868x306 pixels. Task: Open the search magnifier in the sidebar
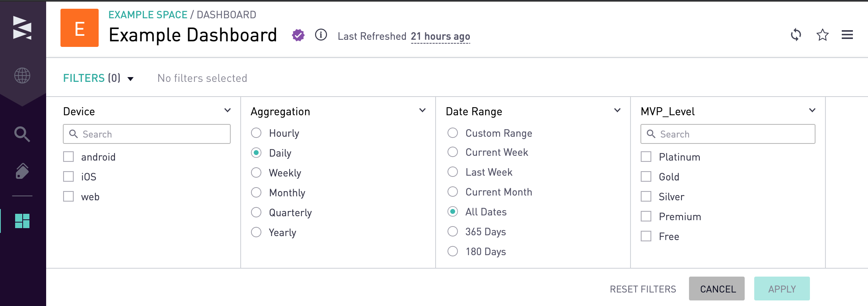(22, 134)
